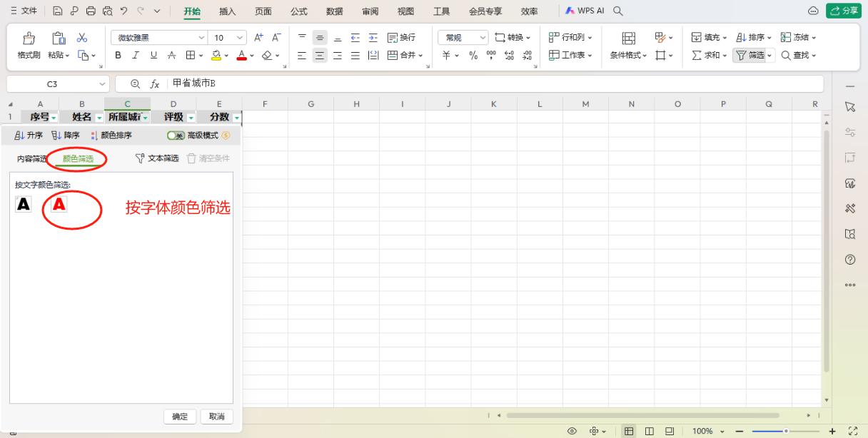Click the Print icon in top bar
The image size is (868, 438).
tap(92, 11)
